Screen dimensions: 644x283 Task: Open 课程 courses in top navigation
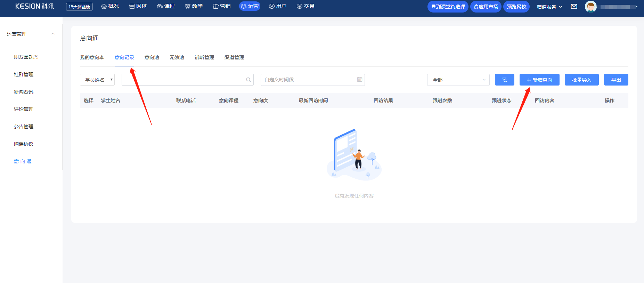(166, 6)
